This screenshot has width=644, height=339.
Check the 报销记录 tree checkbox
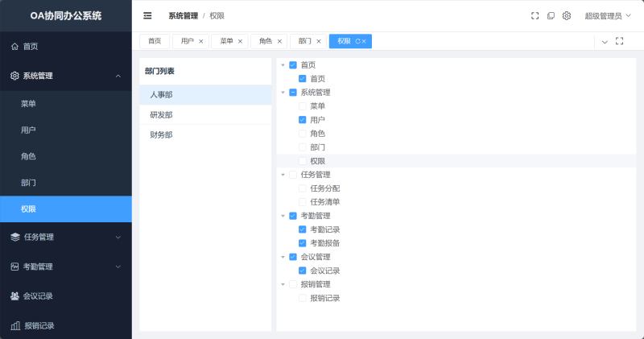pos(303,298)
